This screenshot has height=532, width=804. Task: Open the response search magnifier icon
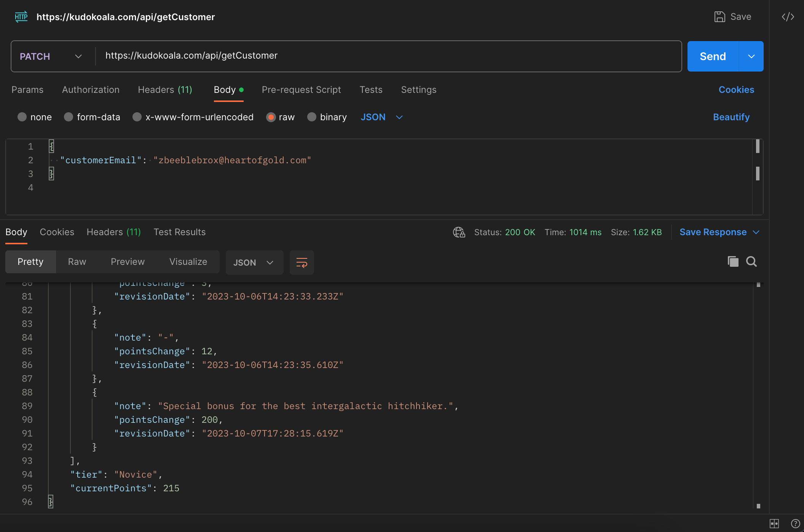pos(751,261)
